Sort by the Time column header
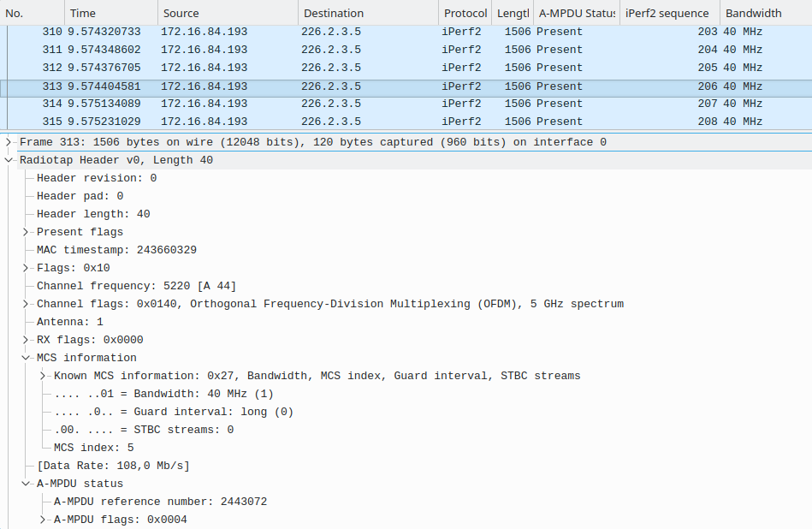 (111, 13)
